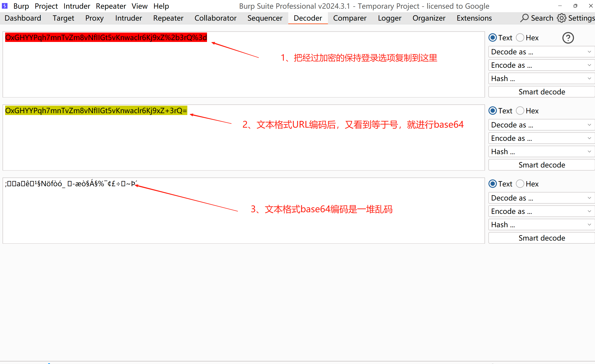
Task: Click Smart decode in the first panel
Action: tap(541, 92)
